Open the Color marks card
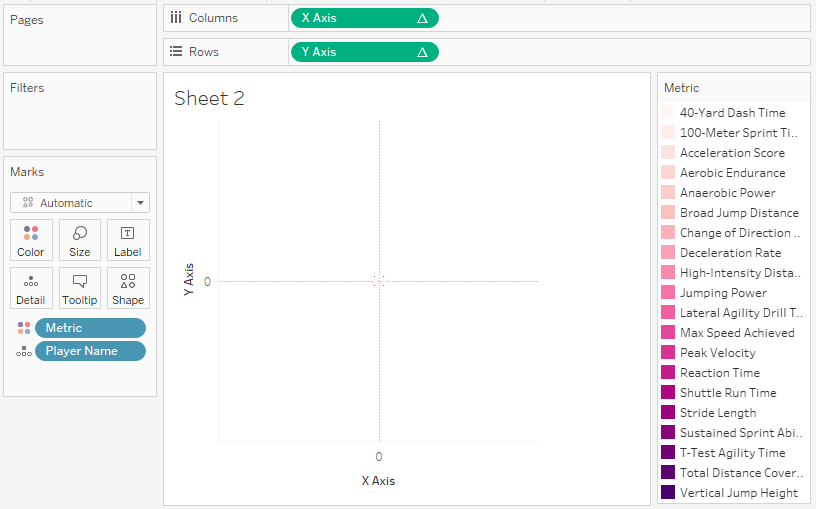 point(31,240)
